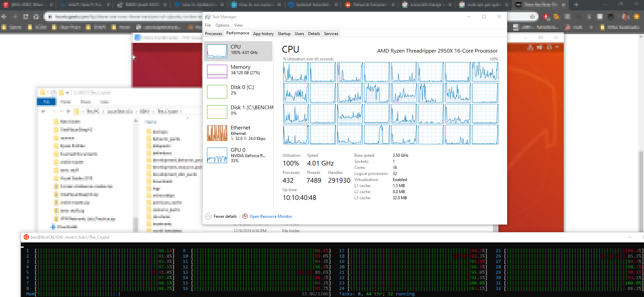Select the Memory usage graph in the sidebar
Image resolution: width=644 pixels, height=297 pixels.
pyautogui.click(x=217, y=71)
